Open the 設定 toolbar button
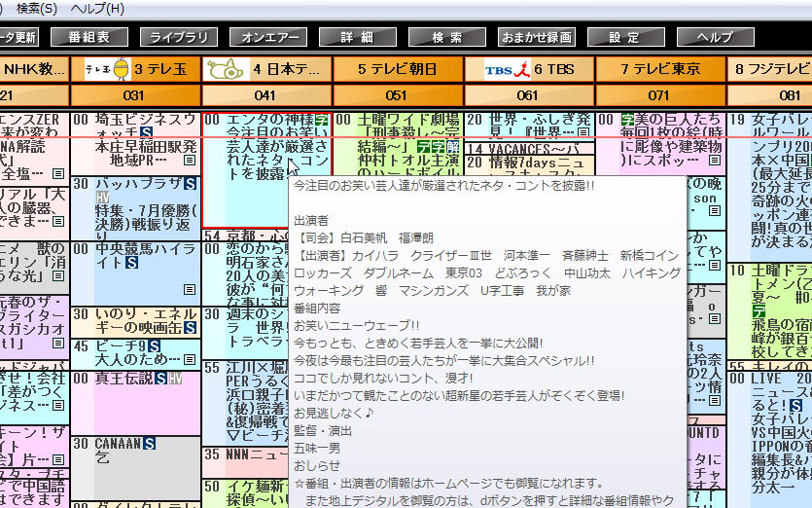The image size is (812, 508). click(626, 37)
